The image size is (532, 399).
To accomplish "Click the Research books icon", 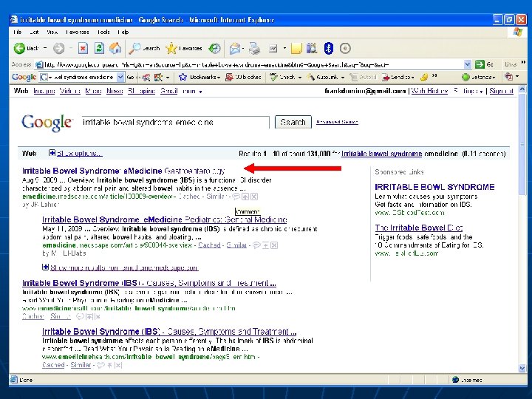I will (312, 49).
